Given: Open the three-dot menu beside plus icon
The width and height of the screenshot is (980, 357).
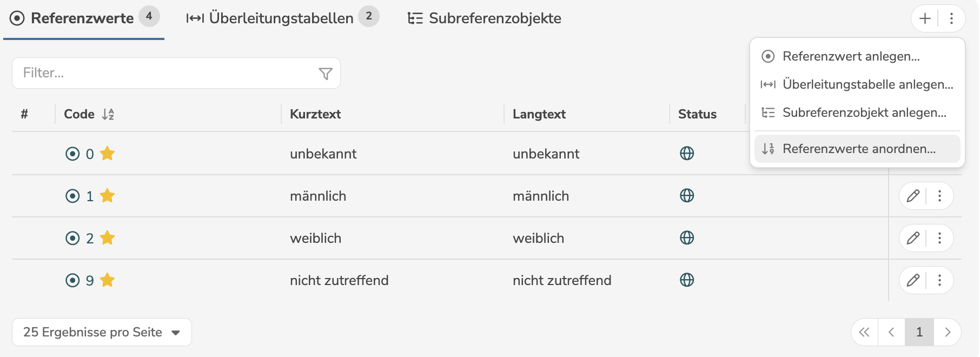Looking at the screenshot, I should pyautogui.click(x=951, y=18).
